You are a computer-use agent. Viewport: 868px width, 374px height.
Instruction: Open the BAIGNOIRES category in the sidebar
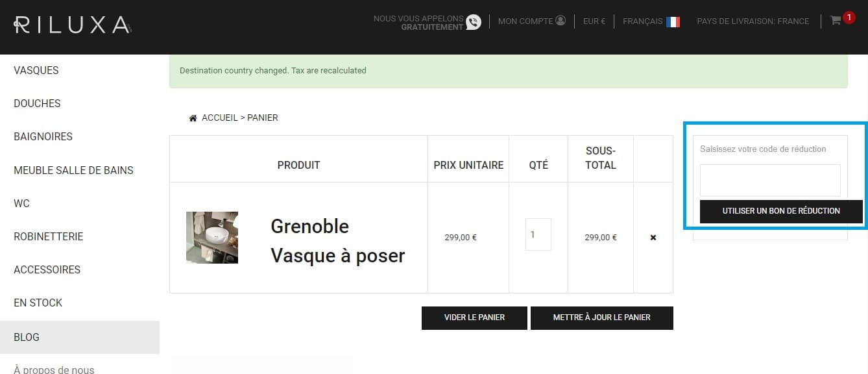pyautogui.click(x=43, y=136)
